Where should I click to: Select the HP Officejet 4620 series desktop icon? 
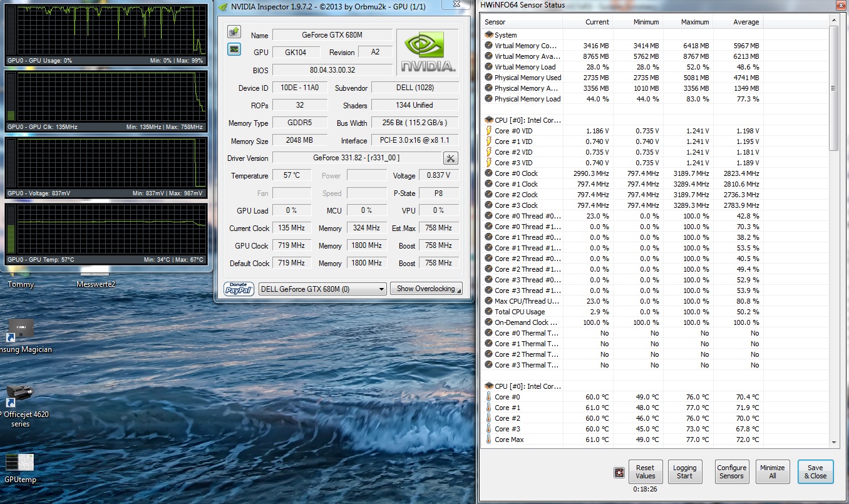(21, 406)
